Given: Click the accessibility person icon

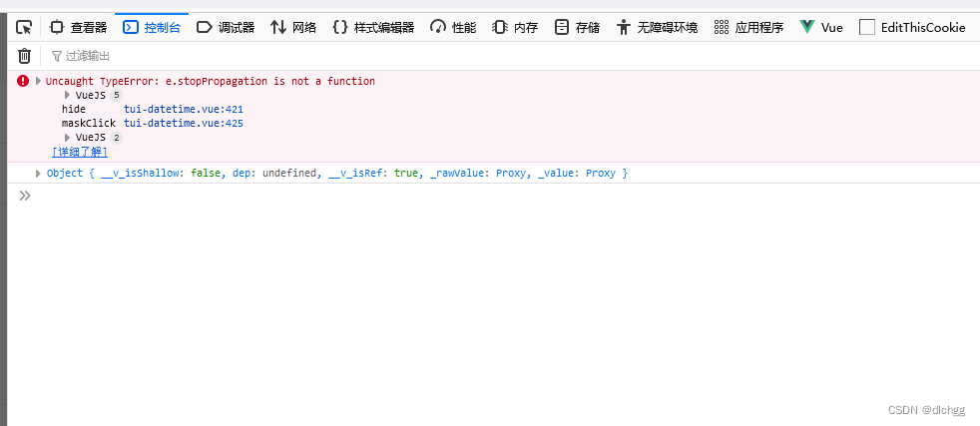Looking at the screenshot, I should (x=623, y=27).
